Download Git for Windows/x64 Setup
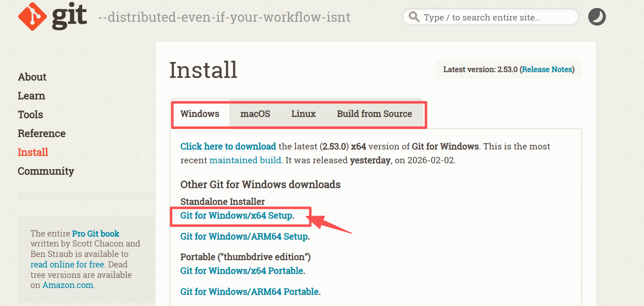The width and height of the screenshot is (644, 306). [x=237, y=216]
